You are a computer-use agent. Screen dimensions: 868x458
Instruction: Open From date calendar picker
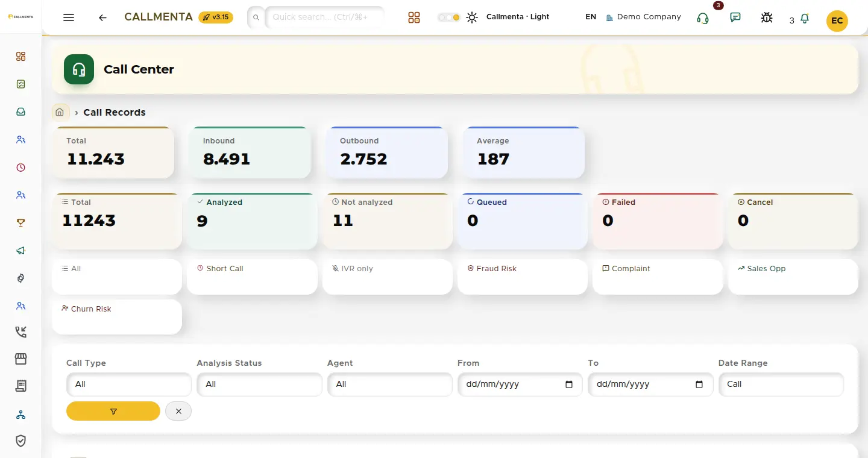pyautogui.click(x=569, y=384)
